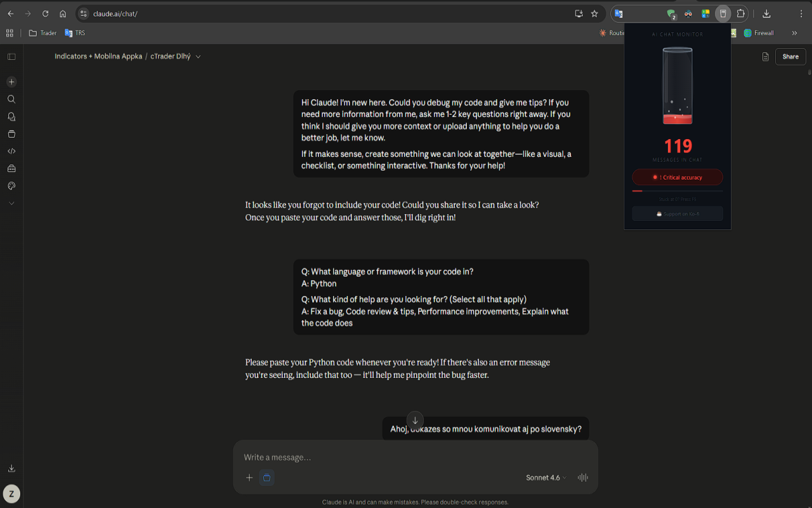This screenshot has width=812, height=508.
Task: Open the spy-face extension icon
Action: pyautogui.click(x=688, y=13)
